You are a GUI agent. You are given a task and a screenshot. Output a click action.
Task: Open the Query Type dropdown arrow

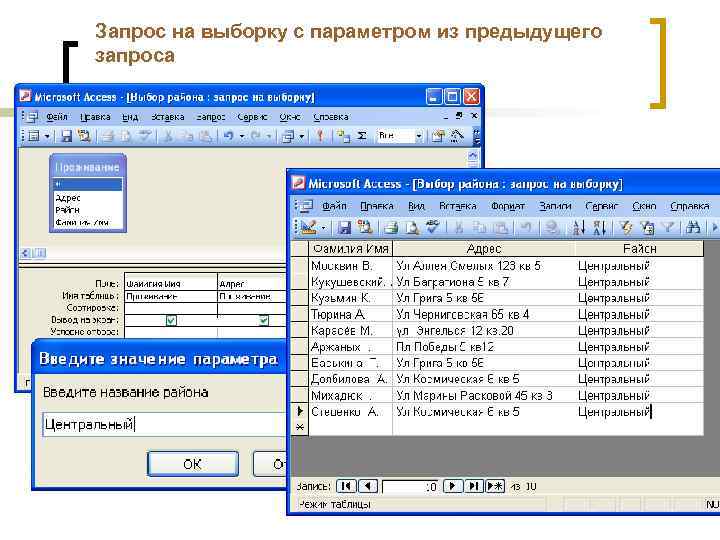(x=301, y=136)
